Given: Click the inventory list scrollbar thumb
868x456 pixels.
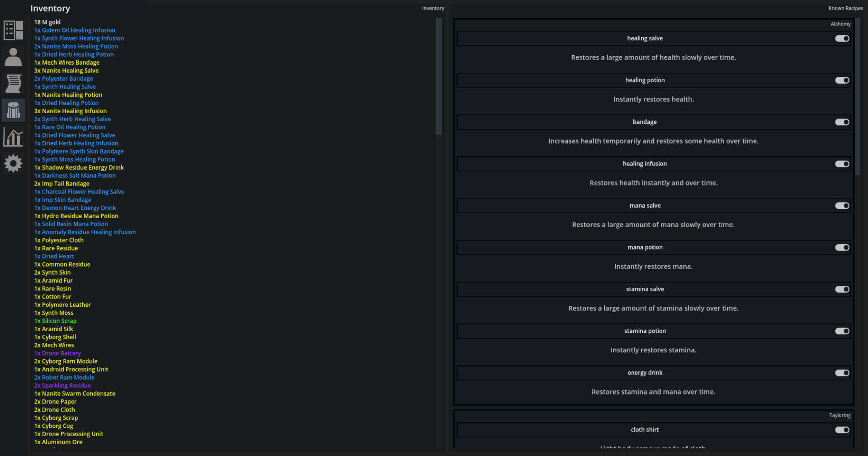Looking at the screenshot, I should [438, 76].
